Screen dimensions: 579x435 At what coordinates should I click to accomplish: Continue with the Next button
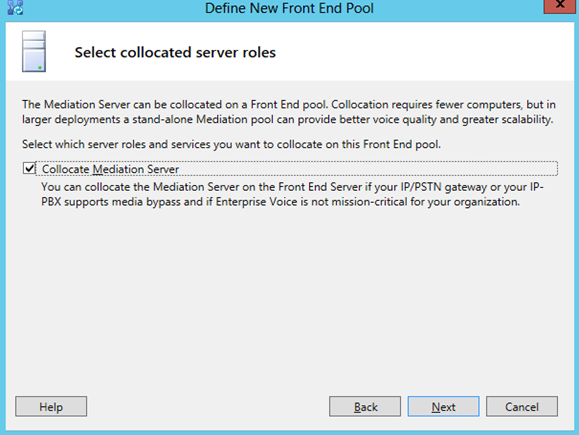point(443,407)
